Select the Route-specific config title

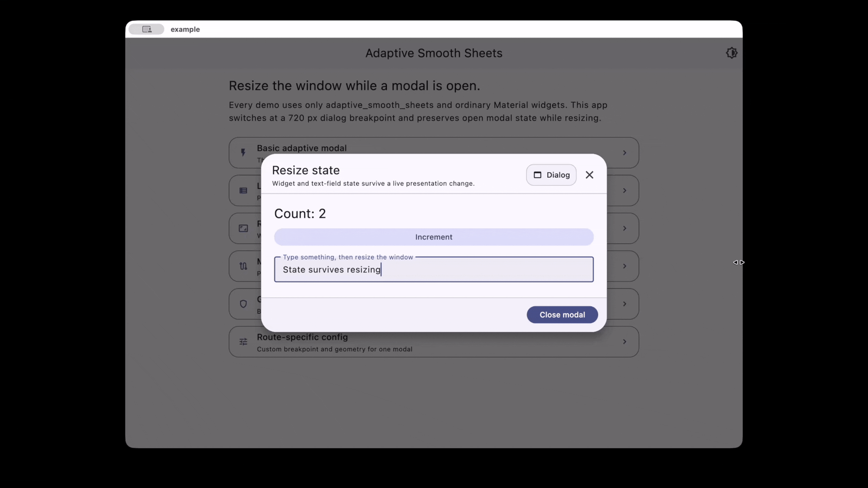[x=302, y=337]
